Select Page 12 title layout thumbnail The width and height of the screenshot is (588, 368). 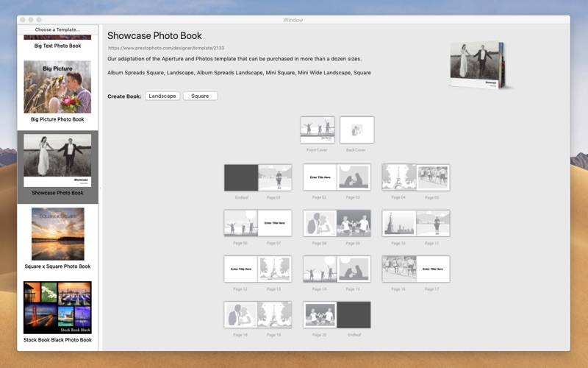(241, 269)
